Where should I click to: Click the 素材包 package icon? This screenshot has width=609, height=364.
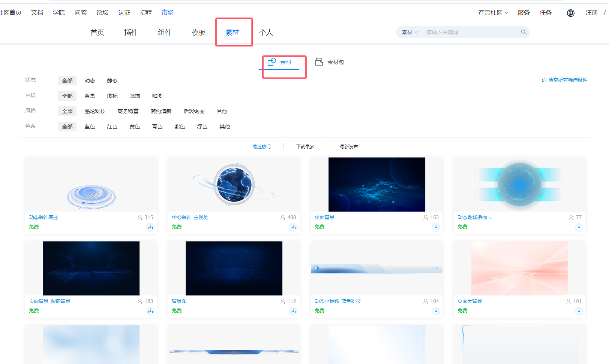pos(319,62)
